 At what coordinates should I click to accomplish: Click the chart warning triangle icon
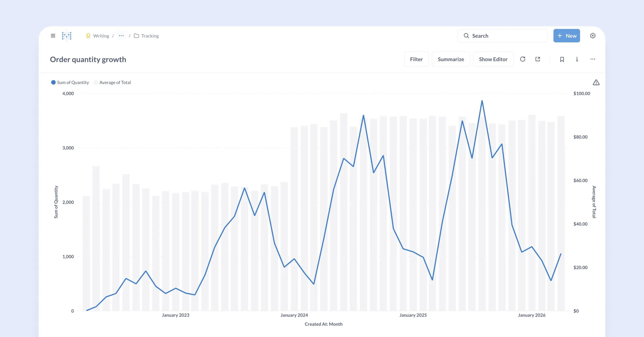tap(596, 82)
